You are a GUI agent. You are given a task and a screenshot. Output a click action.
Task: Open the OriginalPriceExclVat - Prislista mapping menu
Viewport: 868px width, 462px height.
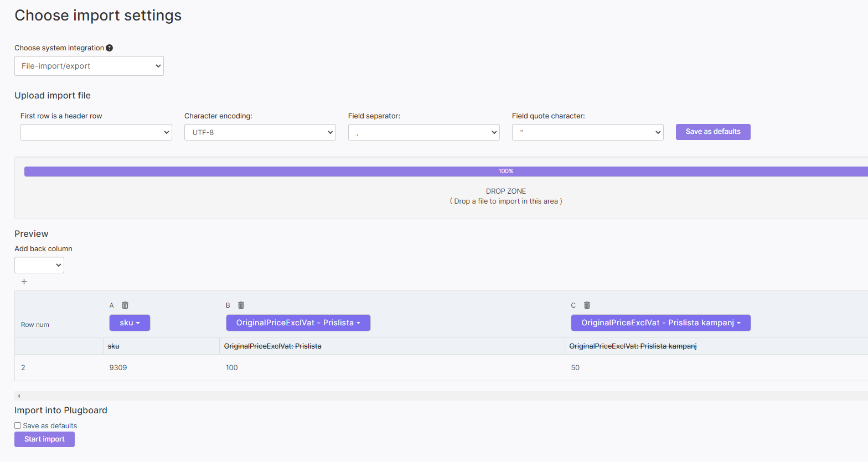pos(298,323)
